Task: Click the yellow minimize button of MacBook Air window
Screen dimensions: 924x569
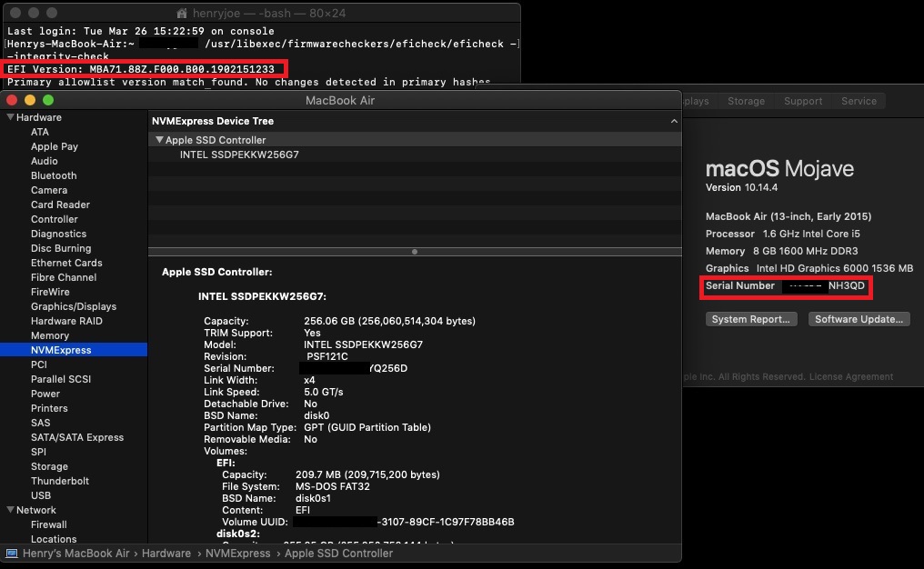Action: 30,100
